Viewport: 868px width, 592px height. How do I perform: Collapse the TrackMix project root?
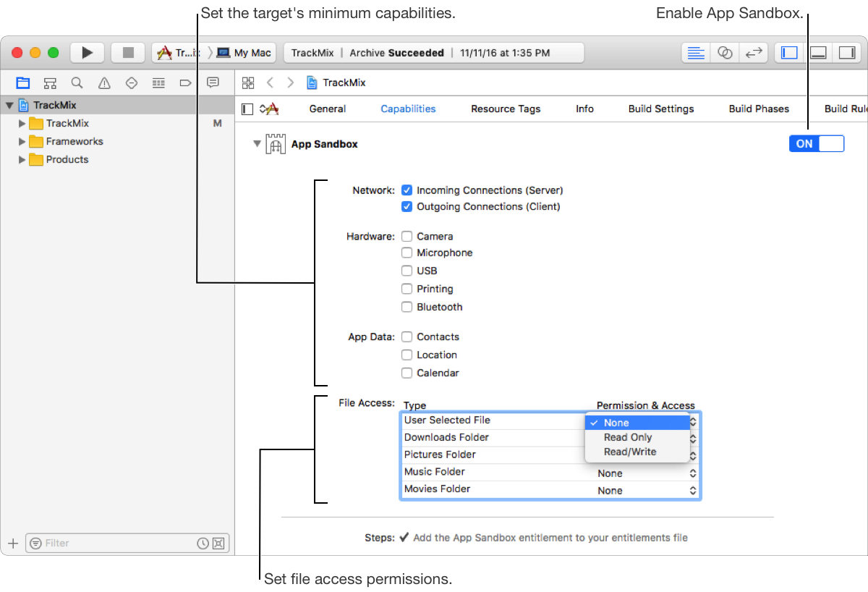tap(9, 105)
